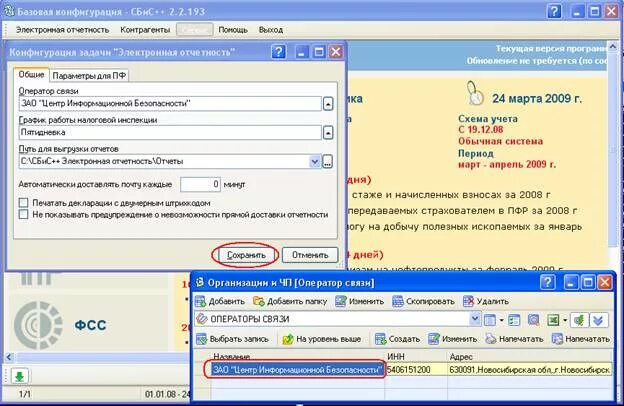
Task: Click the report export path field
Action: point(164,162)
